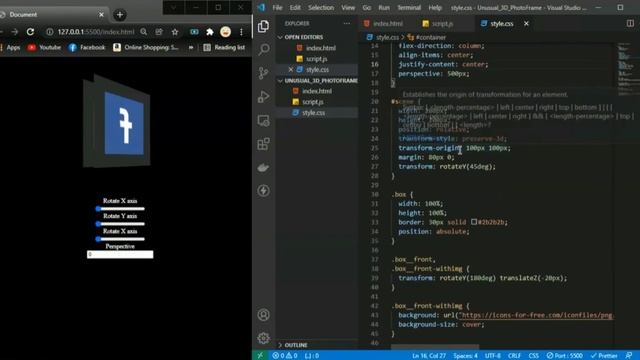Image resolution: width=640 pixels, height=360 pixels.
Task: Open the View menu
Action: [x=348, y=8]
